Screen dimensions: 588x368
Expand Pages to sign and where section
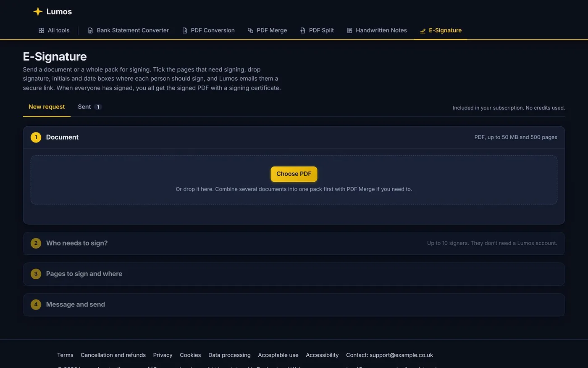[294, 274]
